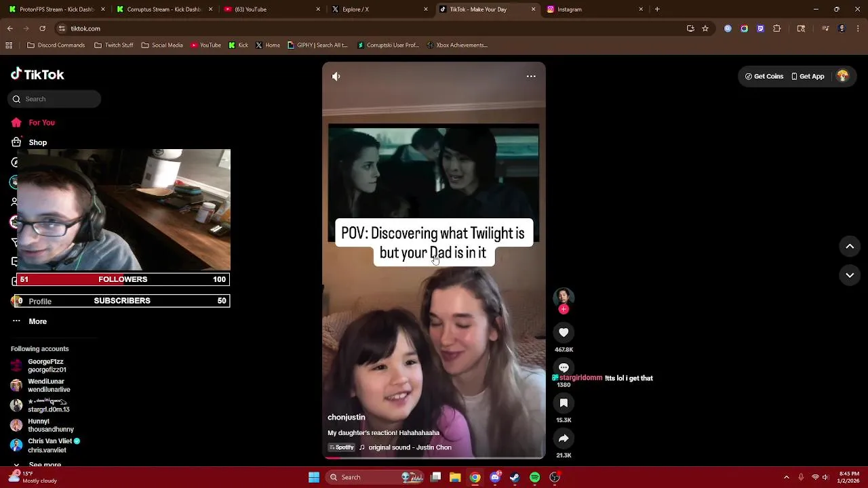Open Social Media bookmark folder

point(162,45)
